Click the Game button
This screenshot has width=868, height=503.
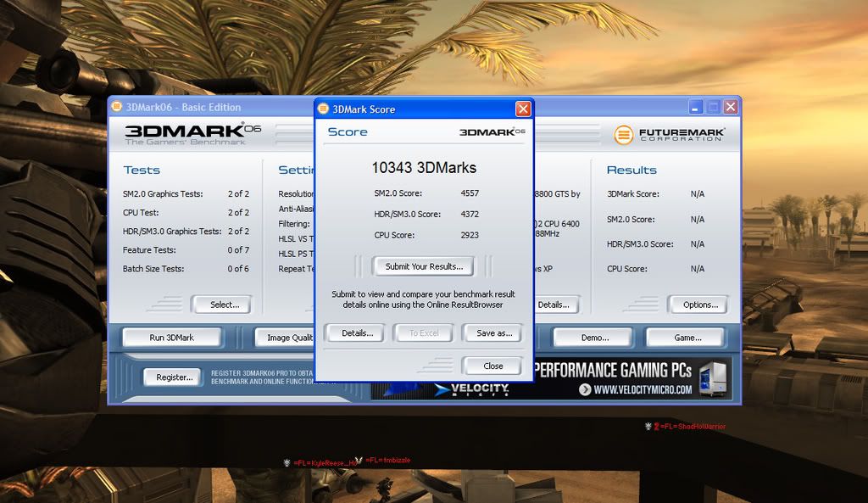coord(687,338)
